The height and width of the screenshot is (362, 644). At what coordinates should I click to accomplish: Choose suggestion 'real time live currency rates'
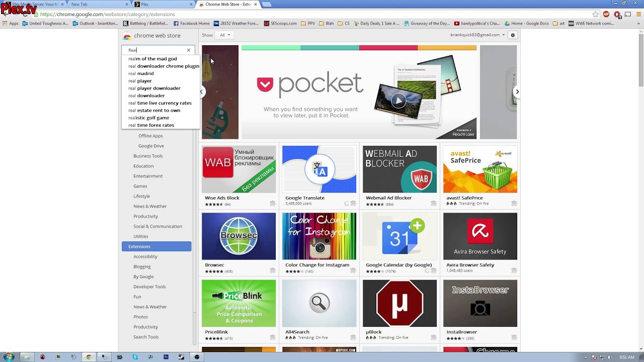point(160,103)
